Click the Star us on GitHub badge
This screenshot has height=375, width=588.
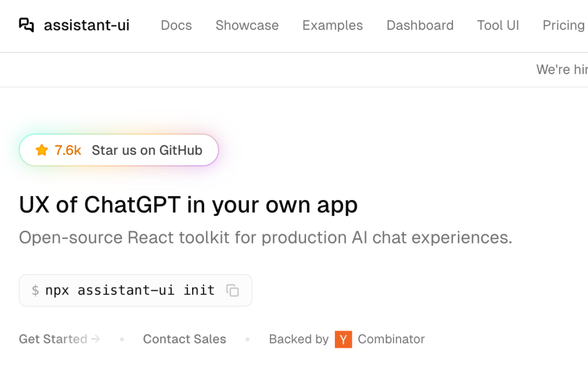[x=119, y=150]
